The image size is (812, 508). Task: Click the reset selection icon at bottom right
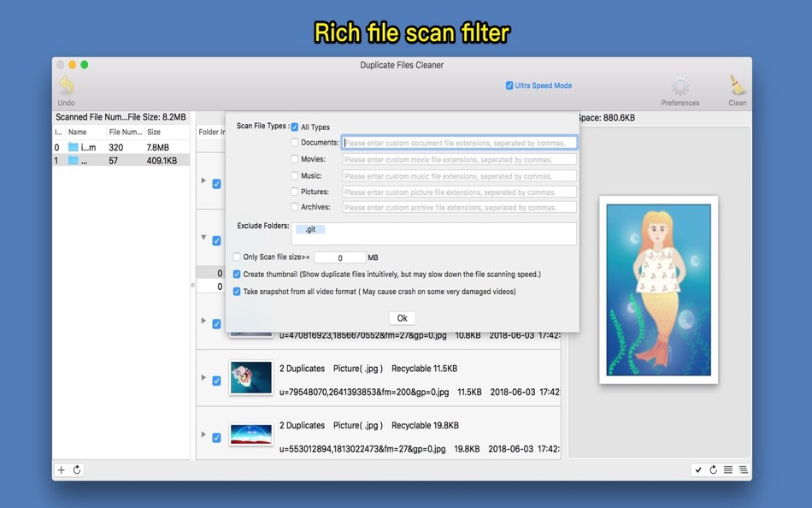pos(713,470)
